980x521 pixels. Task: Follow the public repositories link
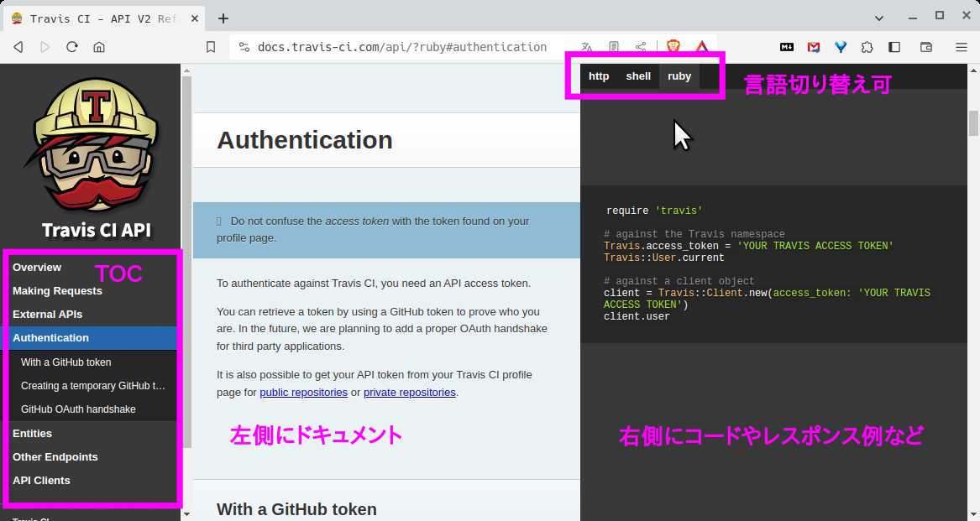click(303, 393)
